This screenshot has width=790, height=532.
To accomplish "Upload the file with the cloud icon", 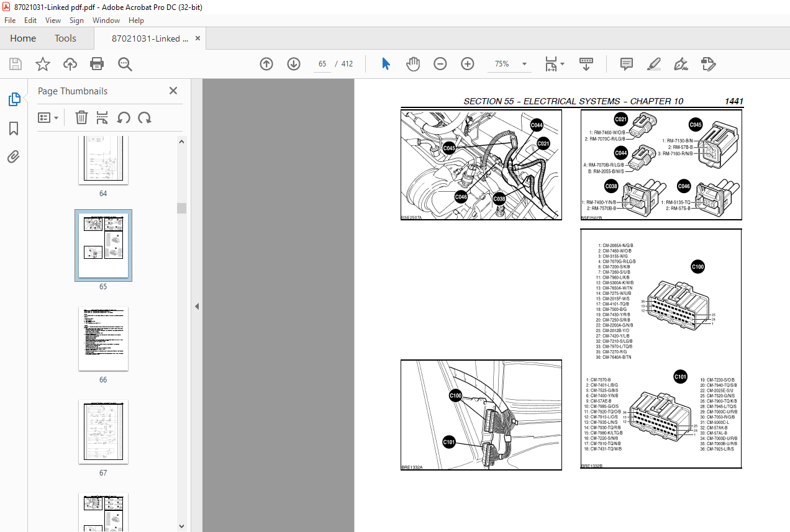I will [70, 64].
